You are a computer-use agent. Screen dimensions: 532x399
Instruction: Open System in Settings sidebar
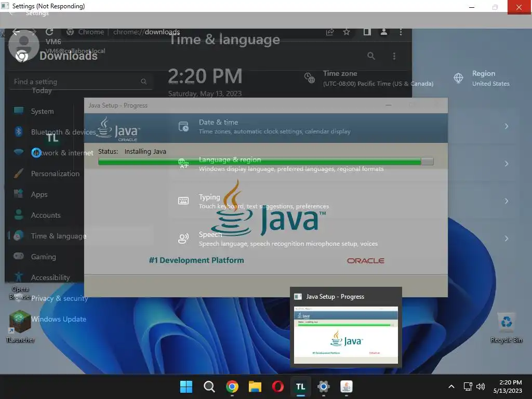[x=42, y=111]
